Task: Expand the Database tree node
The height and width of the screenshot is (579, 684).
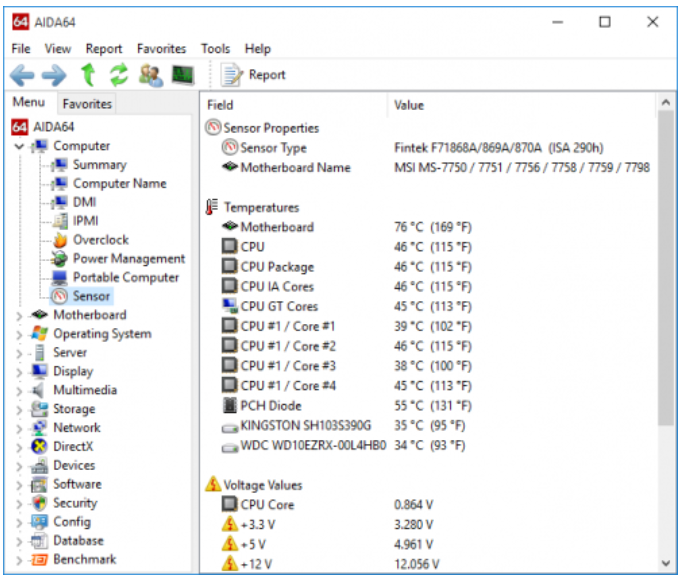Action: (x=19, y=541)
